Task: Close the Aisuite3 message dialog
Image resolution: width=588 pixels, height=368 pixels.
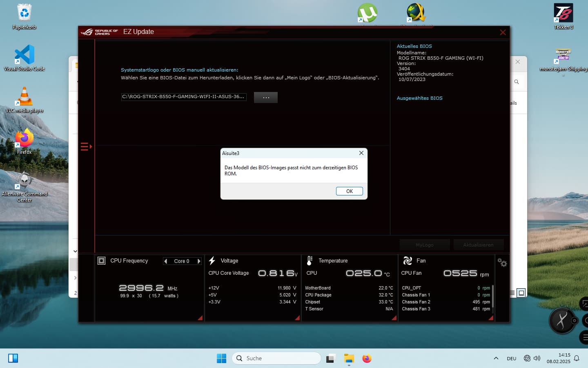Action: click(x=361, y=153)
